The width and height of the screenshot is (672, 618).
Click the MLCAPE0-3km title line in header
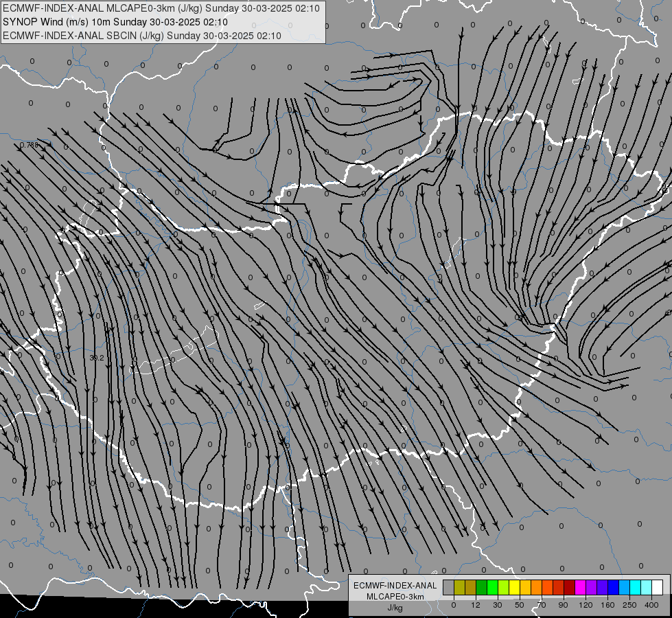pos(161,8)
